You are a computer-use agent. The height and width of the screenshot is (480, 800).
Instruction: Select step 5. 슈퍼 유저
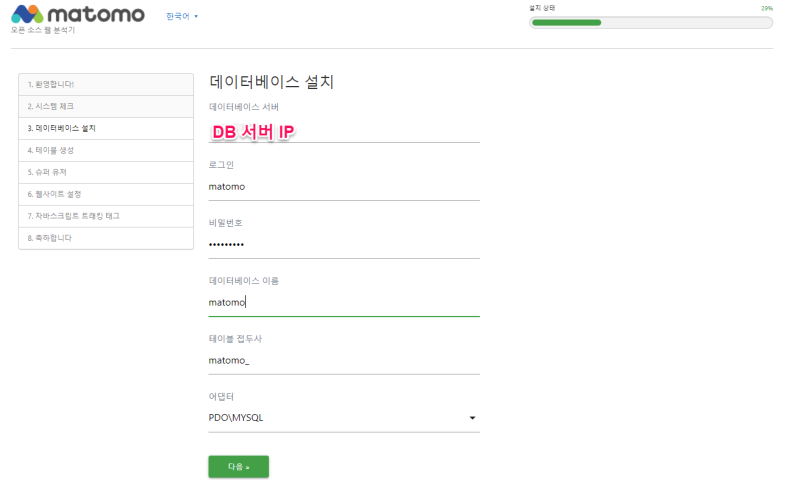[x=106, y=172]
